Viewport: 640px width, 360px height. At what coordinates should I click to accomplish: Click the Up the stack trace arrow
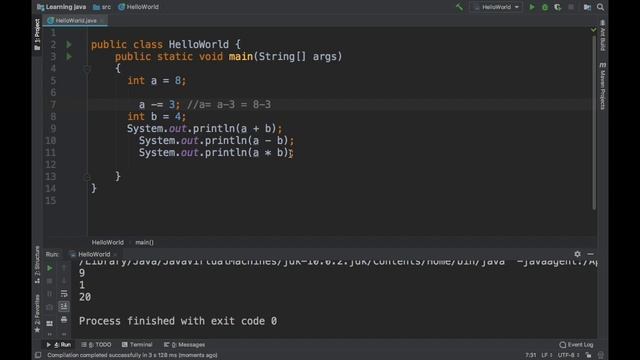(64, 268)
